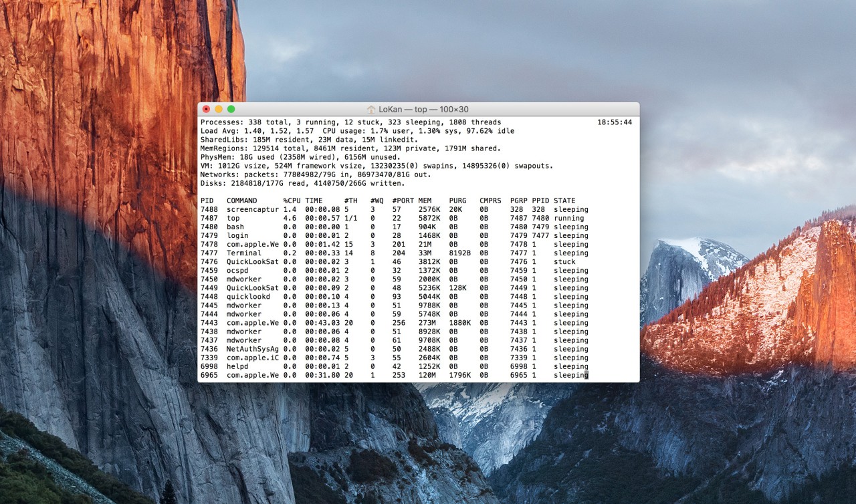
Task: Click the Terminal process name in list
Action: point(243,253)
